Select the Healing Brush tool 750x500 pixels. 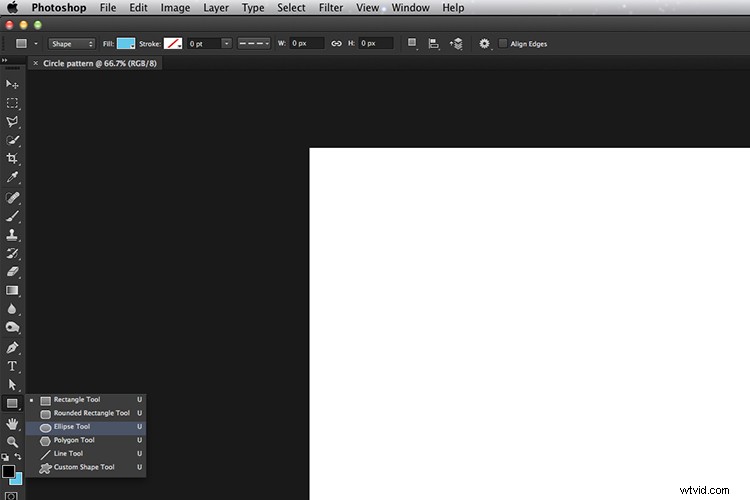pyautogui.click(x=12, y=198)
